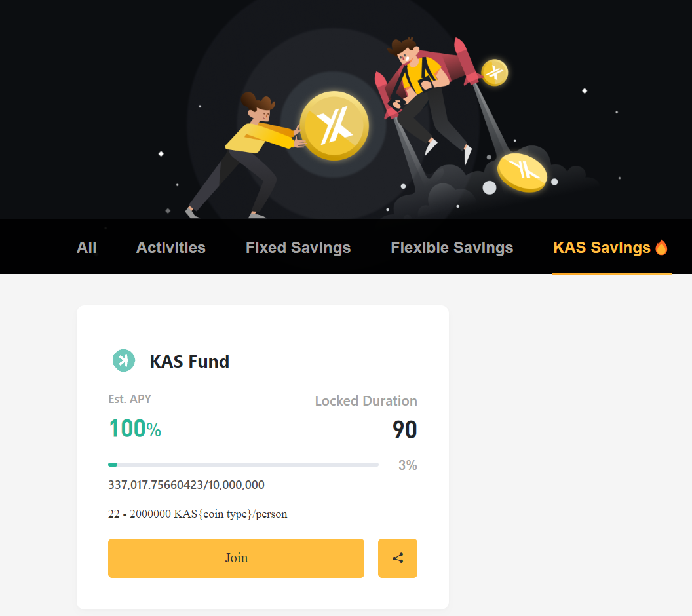Click the flame icon next to KAS Savings

pos(661,247)
